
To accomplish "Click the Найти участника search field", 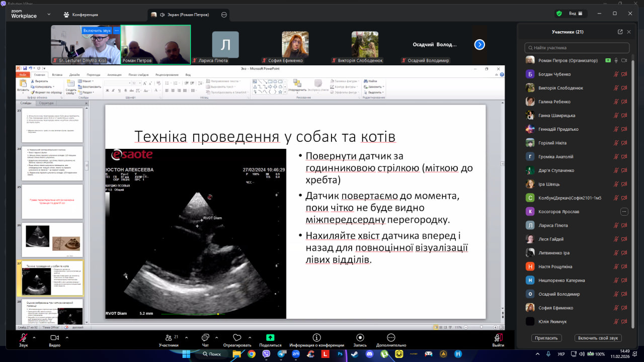I will coord(577,48).
